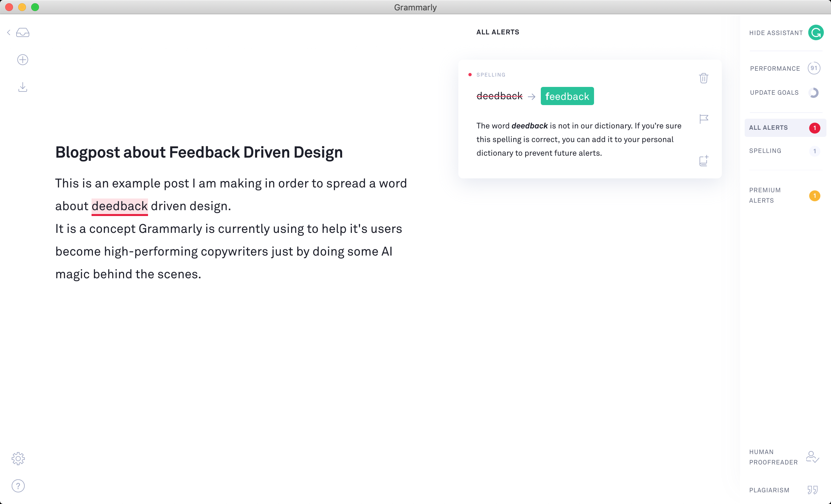Click the document title heading

(x=199, y=152)
